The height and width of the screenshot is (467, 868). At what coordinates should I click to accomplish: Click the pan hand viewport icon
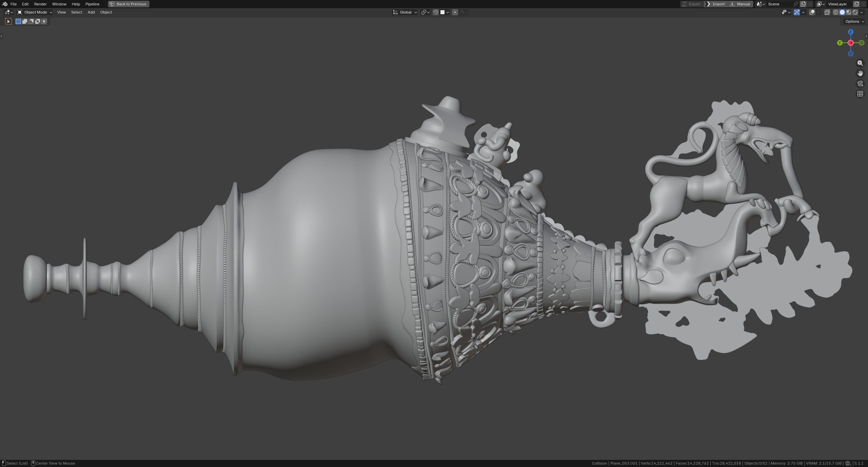tap(860, 73)
